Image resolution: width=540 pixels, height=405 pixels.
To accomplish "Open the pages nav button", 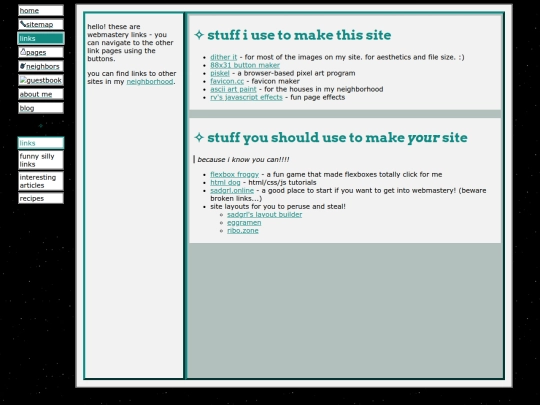I will click(x=41, y=52).
